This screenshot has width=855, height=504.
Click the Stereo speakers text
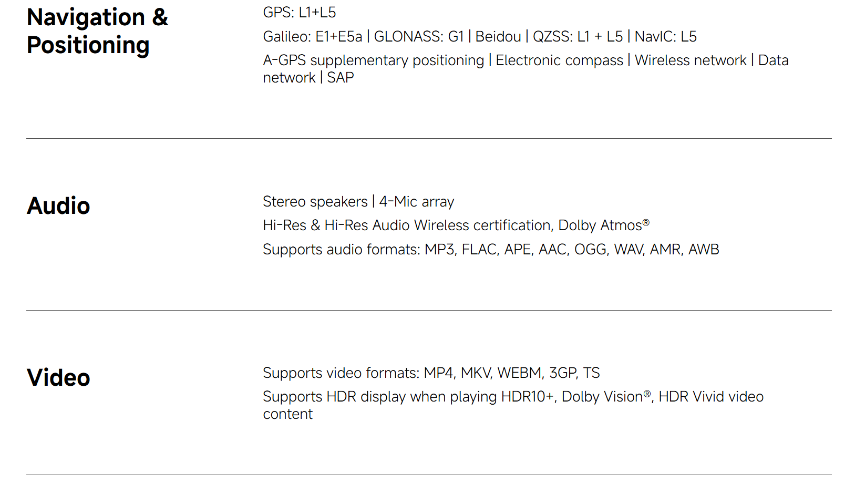pos(315,202)
